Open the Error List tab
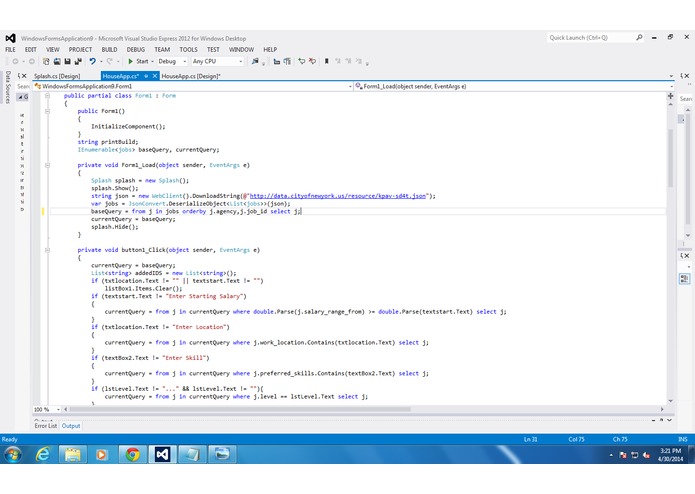This screenshot has height=494, width=695. (x=46, y=426)
